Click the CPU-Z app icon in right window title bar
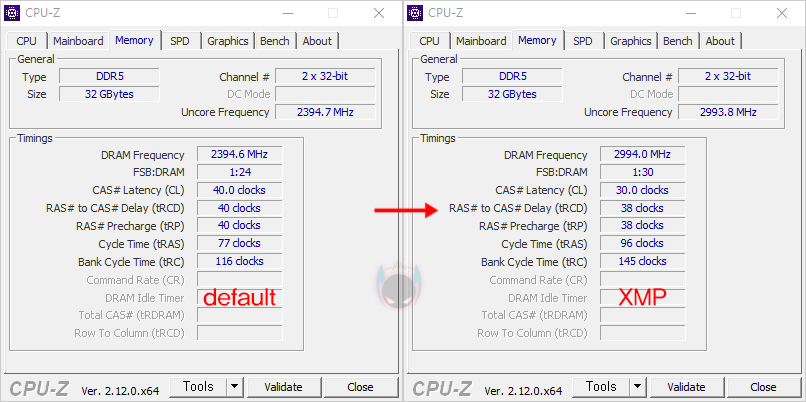 click(x=415, y=13)
